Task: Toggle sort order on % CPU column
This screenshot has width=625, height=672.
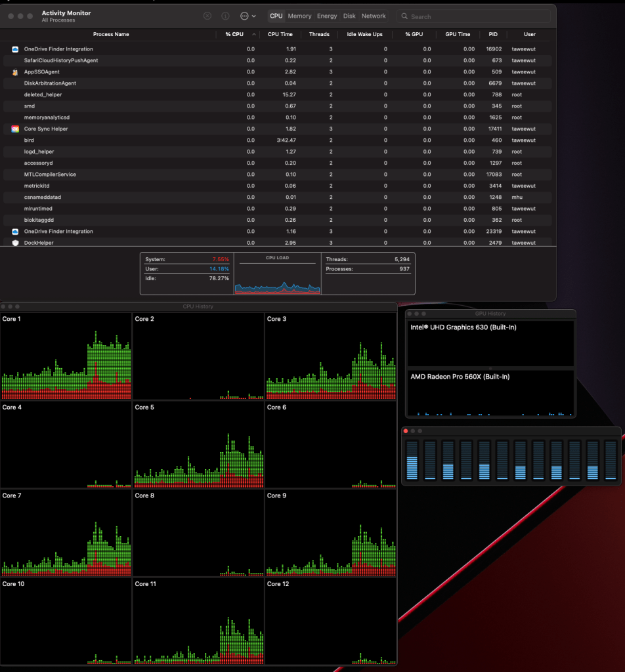Action: [x=234, y=34]
